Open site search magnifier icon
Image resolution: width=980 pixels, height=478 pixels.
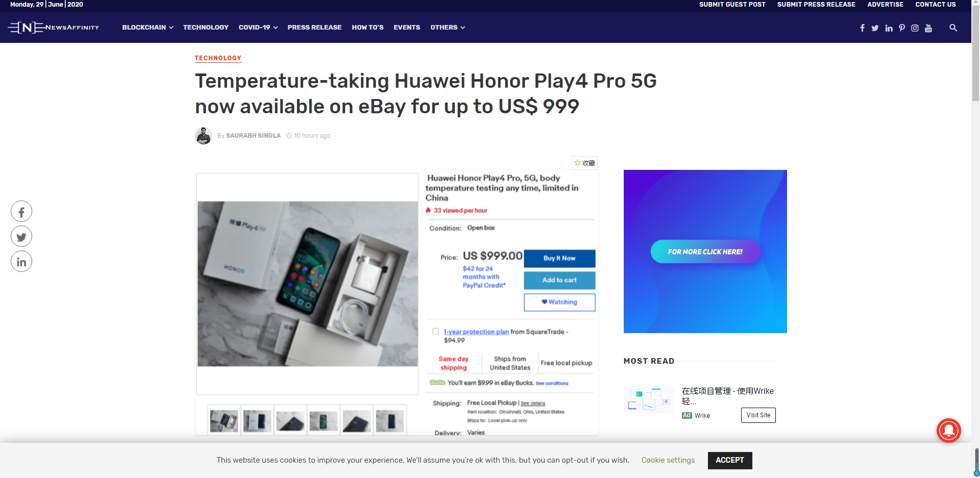[x=953, y=28]
